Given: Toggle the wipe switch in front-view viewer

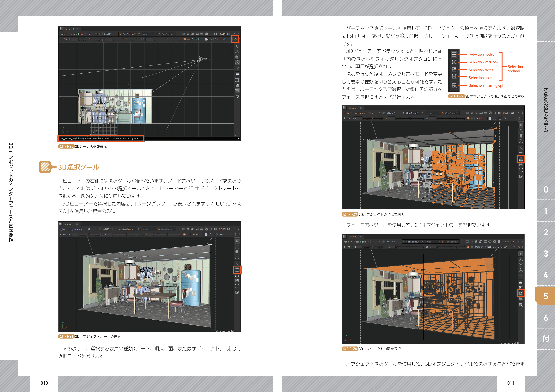Looking at the screenshot, I should point(139,34).
